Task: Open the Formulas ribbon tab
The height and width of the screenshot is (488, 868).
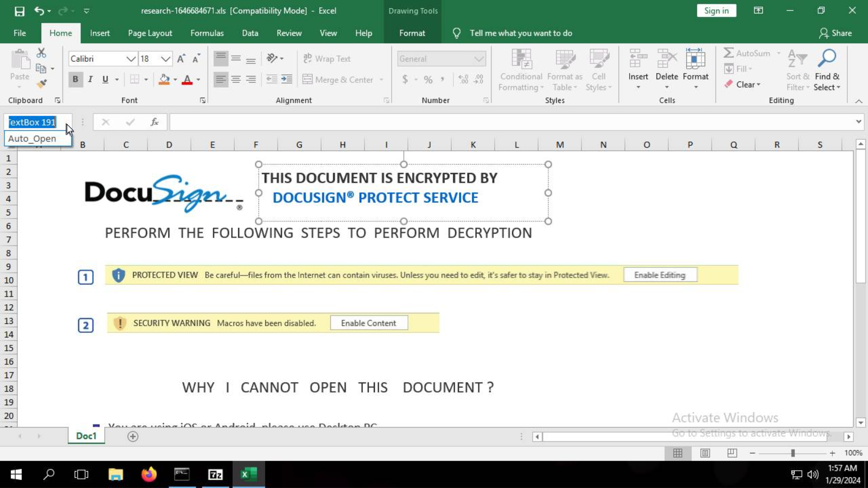Action: pos(207,33)
